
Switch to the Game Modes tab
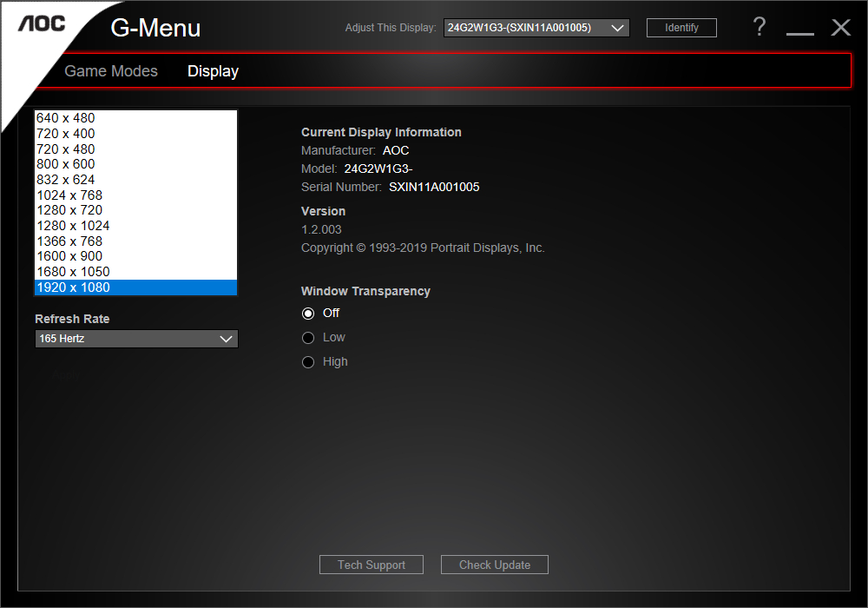111,71
